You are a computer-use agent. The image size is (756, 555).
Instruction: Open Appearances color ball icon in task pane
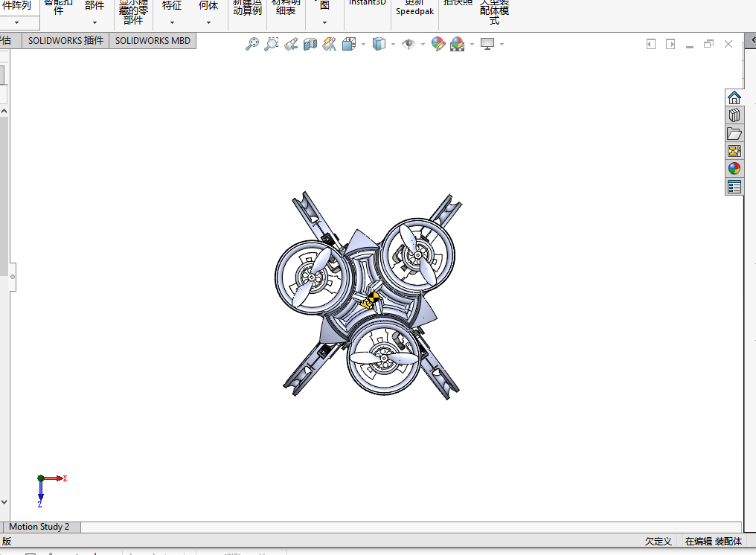734,168
